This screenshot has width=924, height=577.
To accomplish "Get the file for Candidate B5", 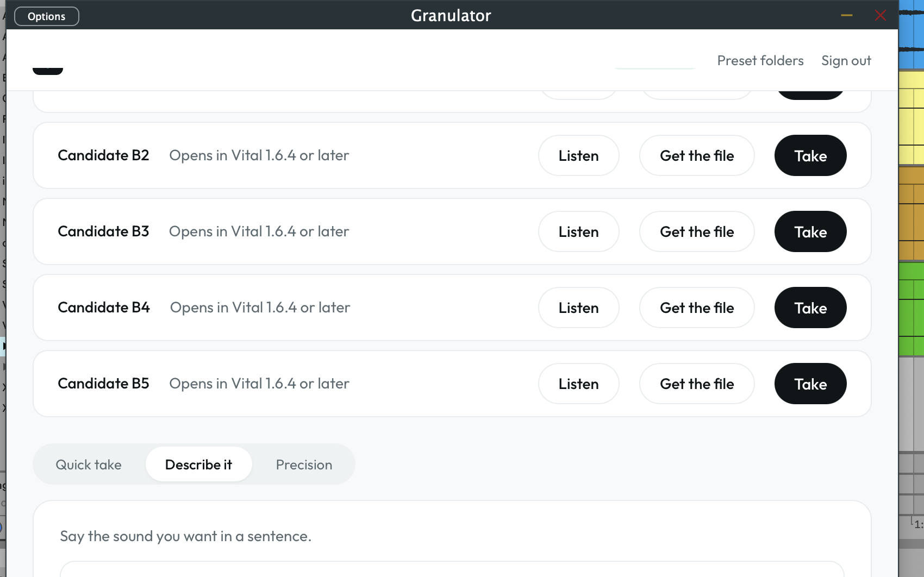I will coord(697,384).
